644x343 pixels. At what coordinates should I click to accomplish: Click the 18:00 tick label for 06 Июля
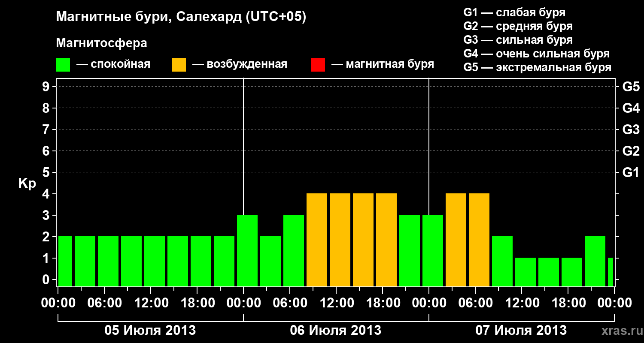383,303
